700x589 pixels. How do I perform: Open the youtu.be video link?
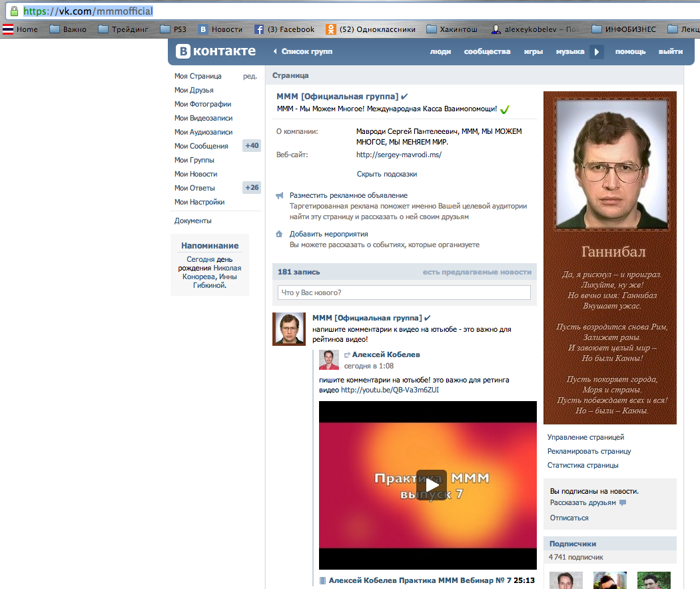point(390,390)
